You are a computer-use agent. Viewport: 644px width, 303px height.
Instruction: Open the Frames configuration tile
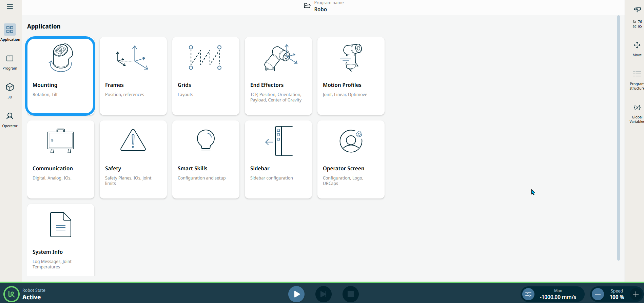coord(133,76)
